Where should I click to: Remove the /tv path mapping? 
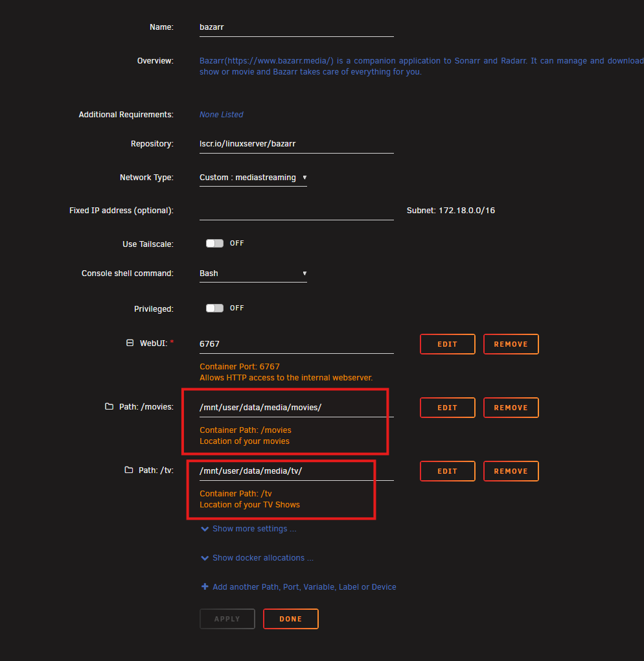pyautogui.click(x=511, y=471)
